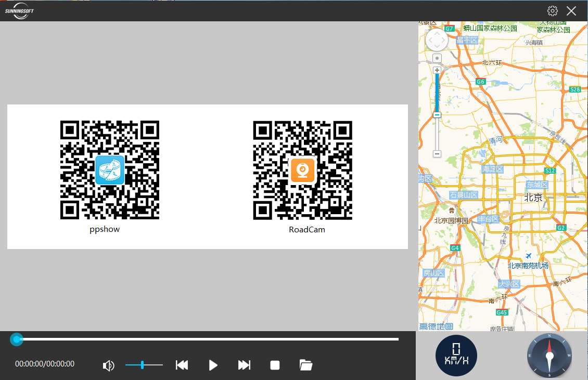Click the map reset dot button

[437, 58]
